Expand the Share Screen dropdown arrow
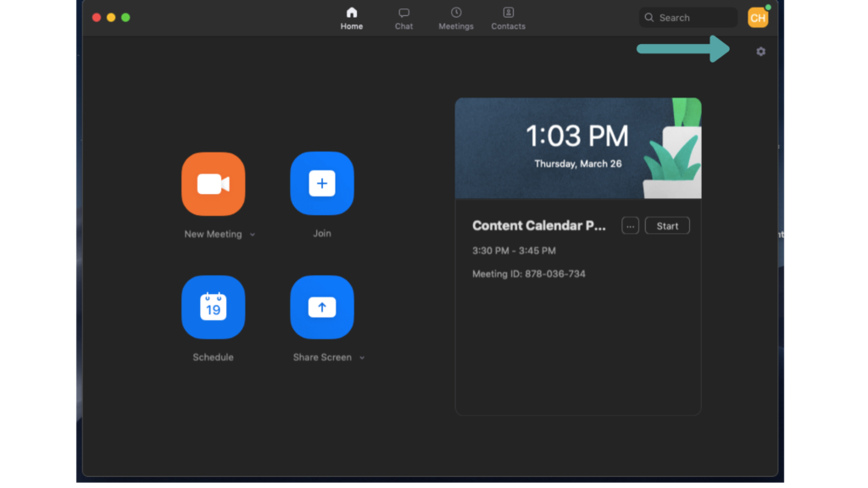868x488 pixels. point(362,358)
